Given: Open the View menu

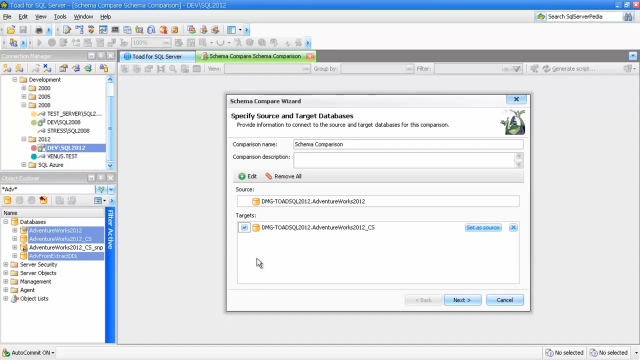Looking at the screenshot, I should click(40, 17).
